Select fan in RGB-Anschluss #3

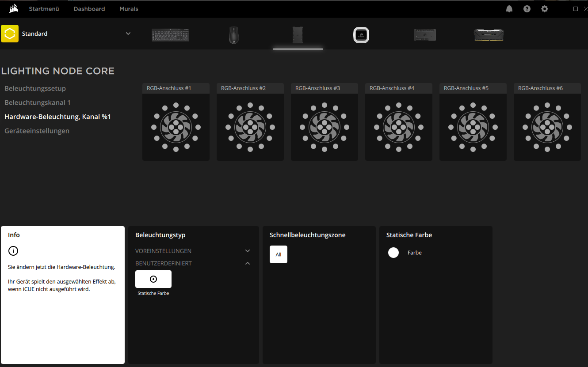coord(325,127)
